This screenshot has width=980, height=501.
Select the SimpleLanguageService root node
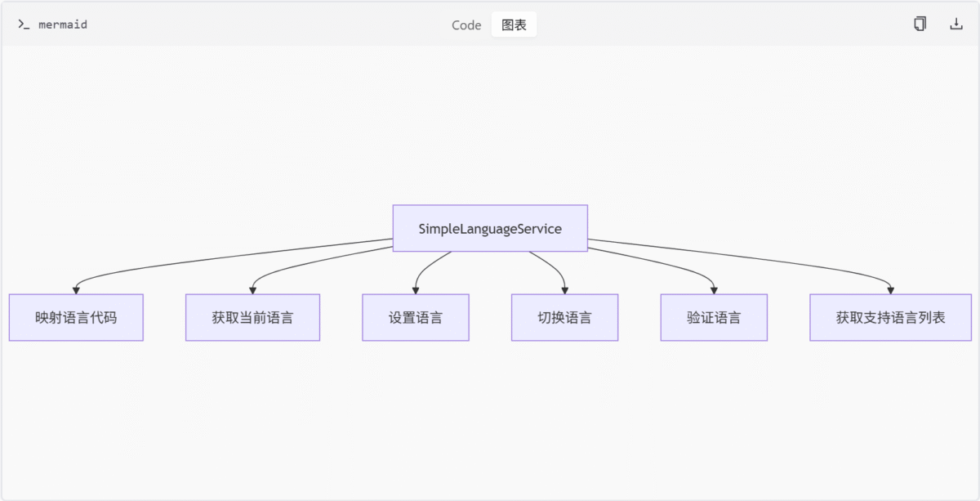[x=490, y=229]
